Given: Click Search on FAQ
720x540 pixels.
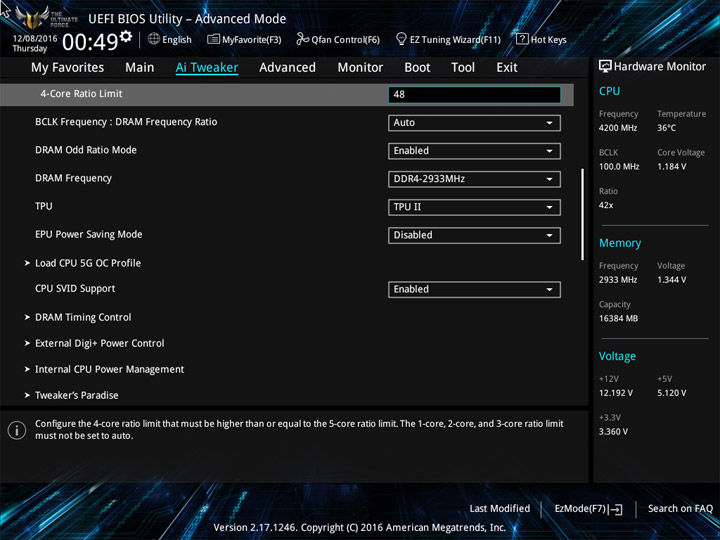Looking at the screenshot, I should (680, 509).
